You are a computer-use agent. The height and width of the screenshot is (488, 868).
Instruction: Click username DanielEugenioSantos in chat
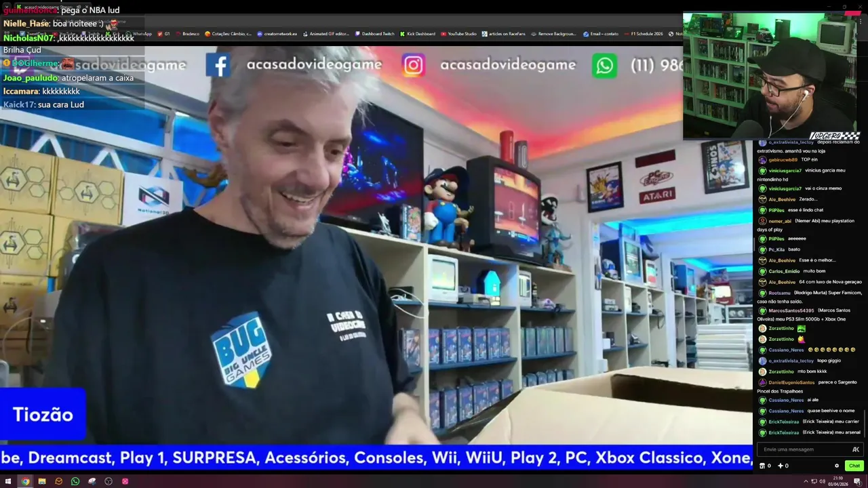(791, 382)
